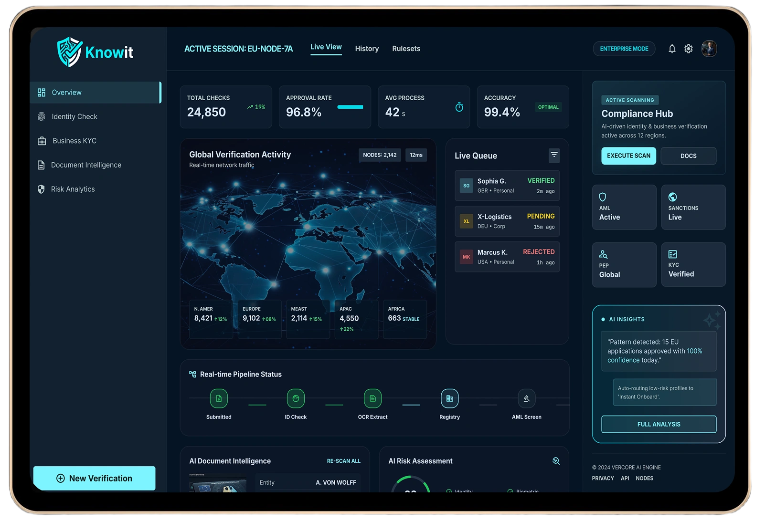Select the ID Check pipeline stage icon
This screenshot has width=765, height=532.
click(x=296, y=398)
